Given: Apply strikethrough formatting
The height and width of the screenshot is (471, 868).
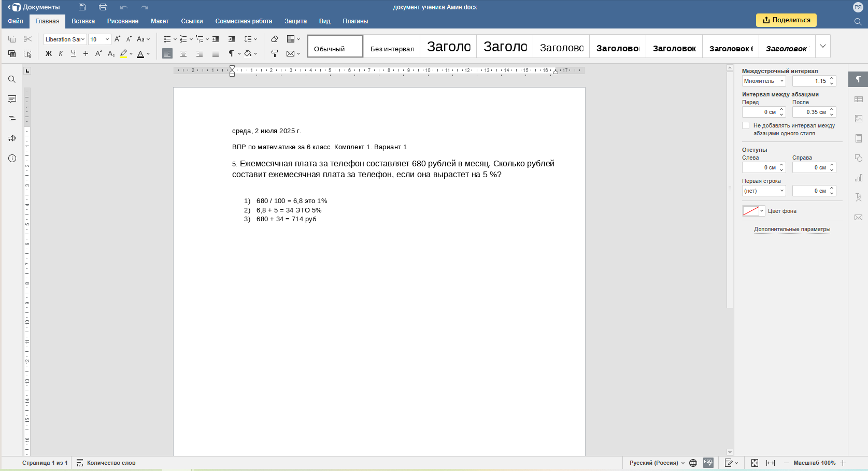Looking at the screenshot, I should [86, 53].
